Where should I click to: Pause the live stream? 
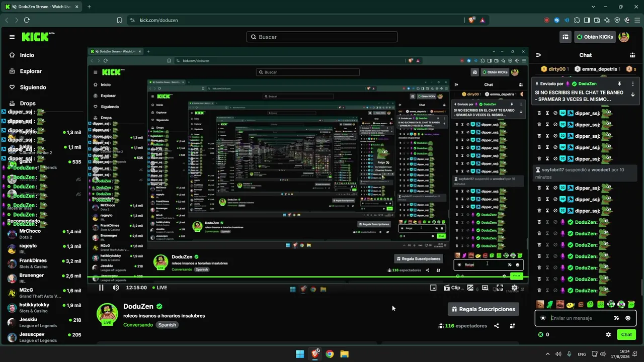coord(101,288)
